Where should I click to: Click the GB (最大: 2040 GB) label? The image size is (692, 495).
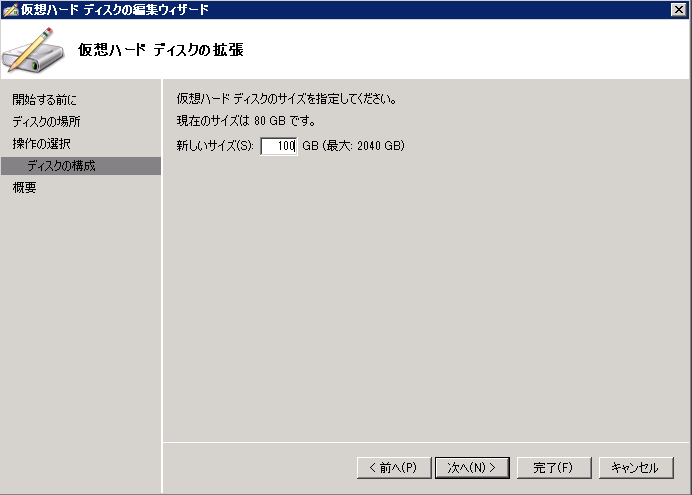click(353, 146)
